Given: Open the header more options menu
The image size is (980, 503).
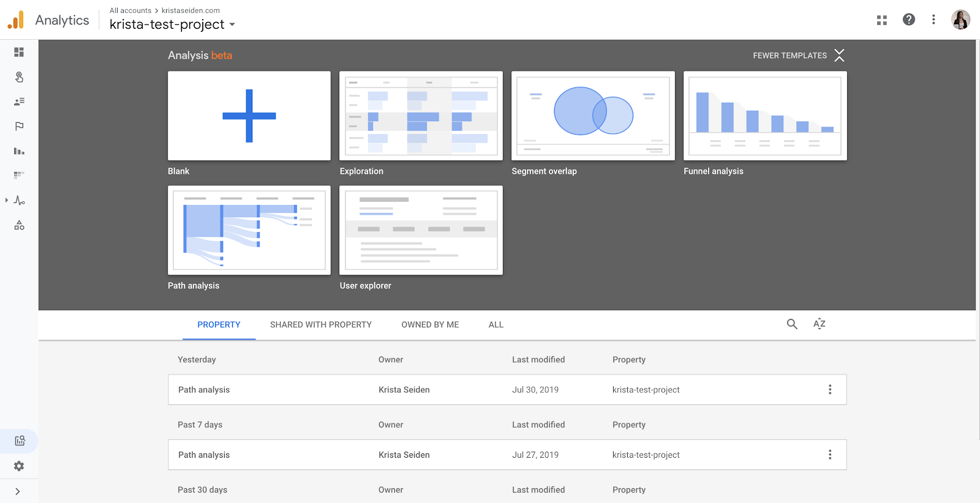Looking at the screenshot, I should click(x=933, y=20).
